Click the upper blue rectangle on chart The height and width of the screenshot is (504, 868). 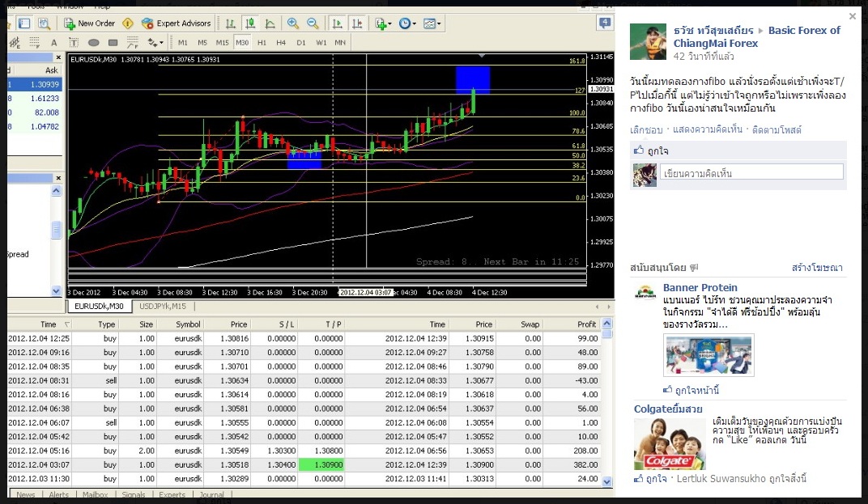click(473, 80)
